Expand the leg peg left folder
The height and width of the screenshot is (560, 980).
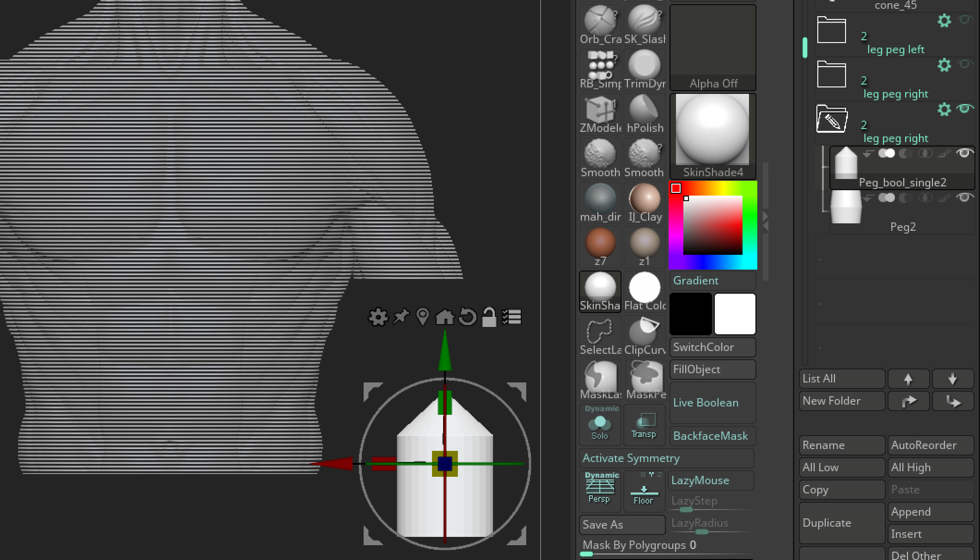831,31
